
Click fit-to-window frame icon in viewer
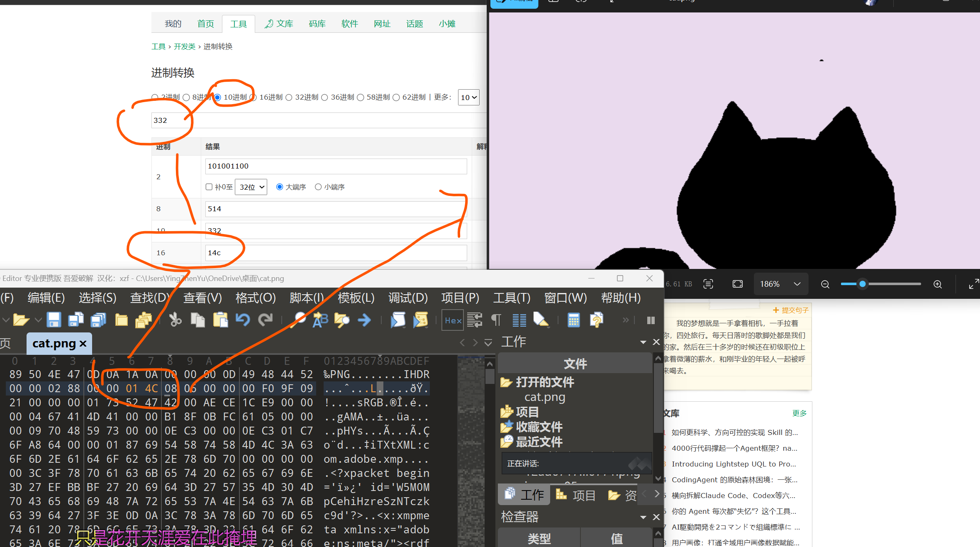pyautogui.click(x=738, y=284)
